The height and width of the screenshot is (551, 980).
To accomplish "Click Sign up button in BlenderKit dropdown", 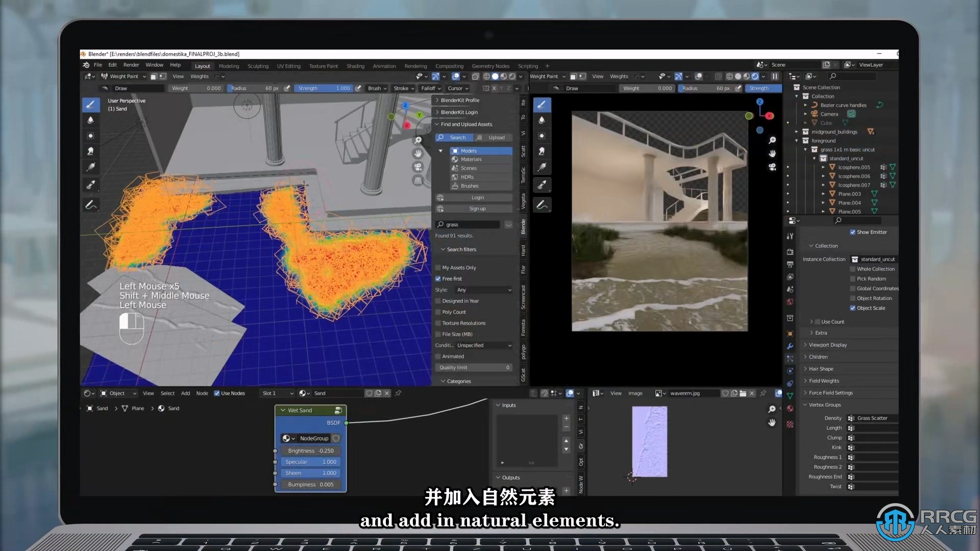I will (478, 208).
